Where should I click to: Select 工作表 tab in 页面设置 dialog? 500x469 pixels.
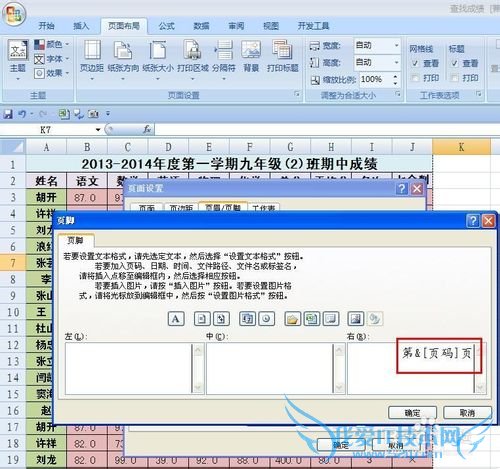click(x=263, y=208)
